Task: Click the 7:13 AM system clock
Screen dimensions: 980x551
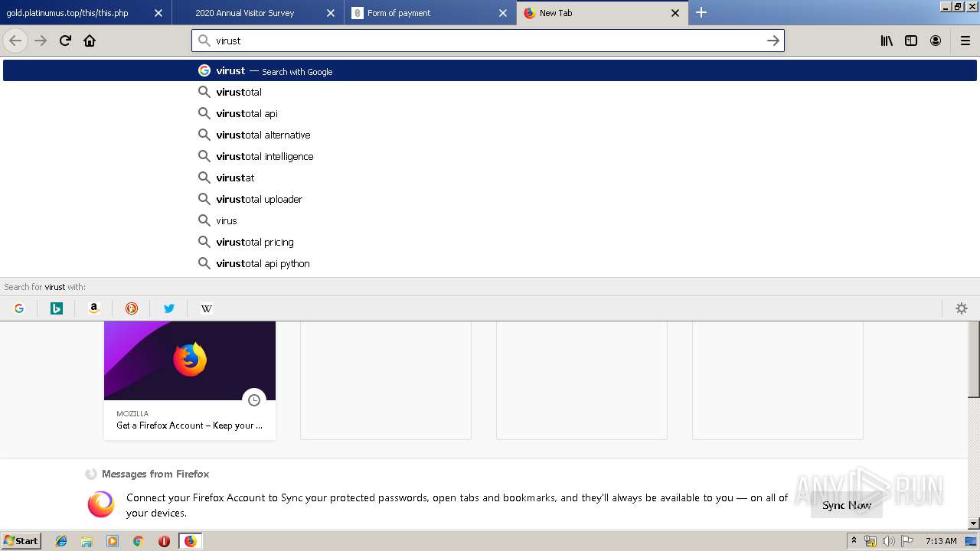Action: click(941, 541)
